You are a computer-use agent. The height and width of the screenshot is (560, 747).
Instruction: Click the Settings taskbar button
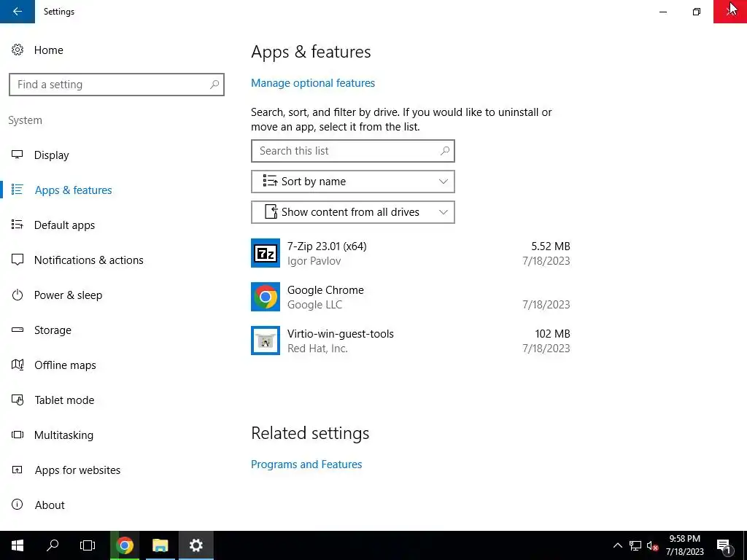tap(196, 545)
